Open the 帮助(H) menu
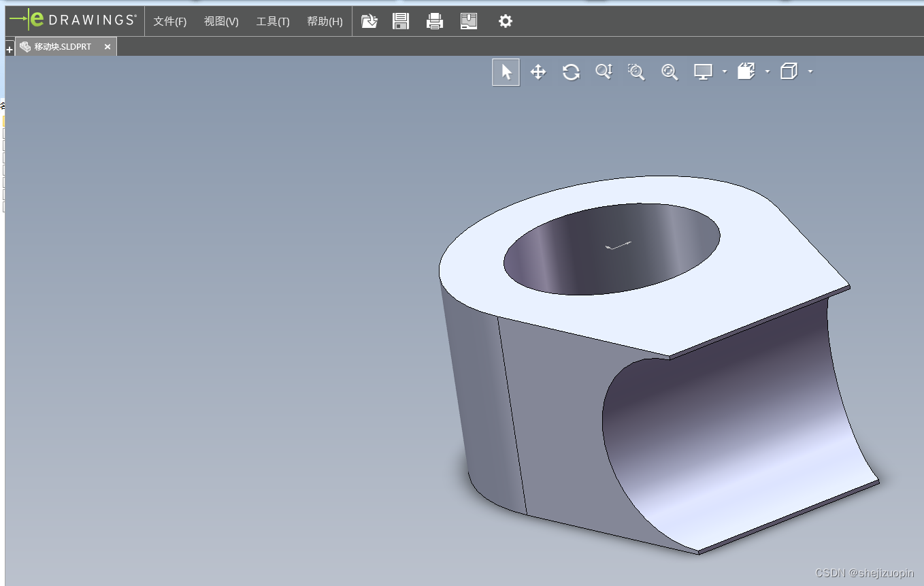 325,22
